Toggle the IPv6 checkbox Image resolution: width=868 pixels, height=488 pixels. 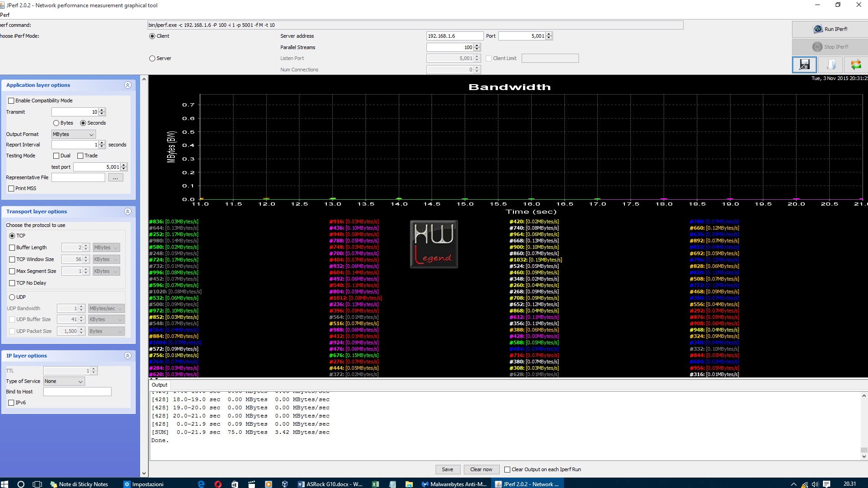(x=11, y=402)
